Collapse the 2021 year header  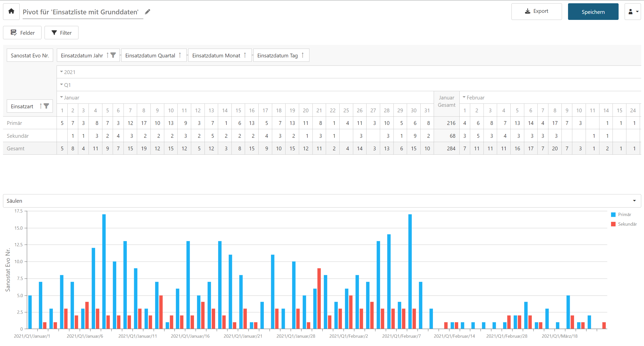tap(61, 72)
